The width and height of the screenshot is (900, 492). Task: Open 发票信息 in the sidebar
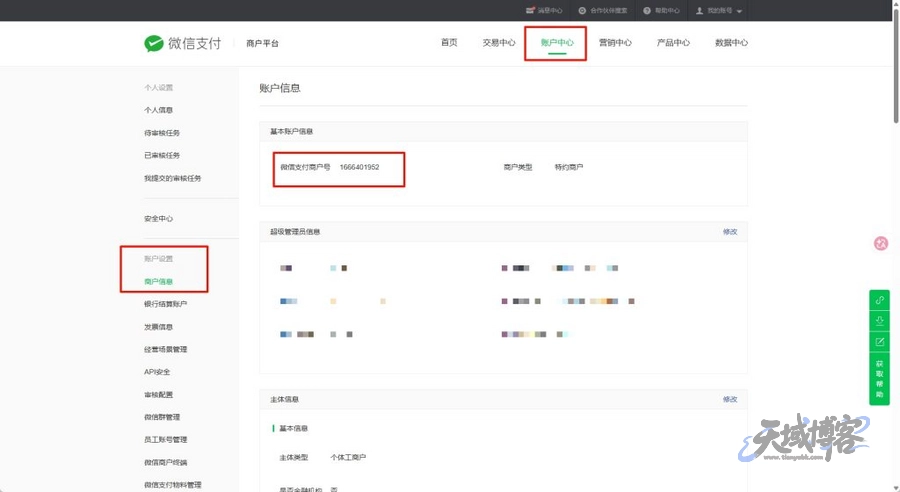click(x=158, y=327)
